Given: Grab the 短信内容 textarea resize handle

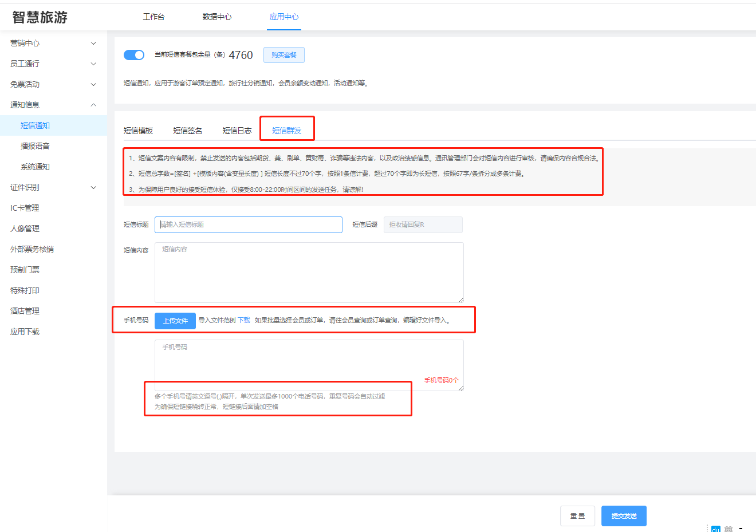Looking at the screenshot, I should tap(460, 300).
